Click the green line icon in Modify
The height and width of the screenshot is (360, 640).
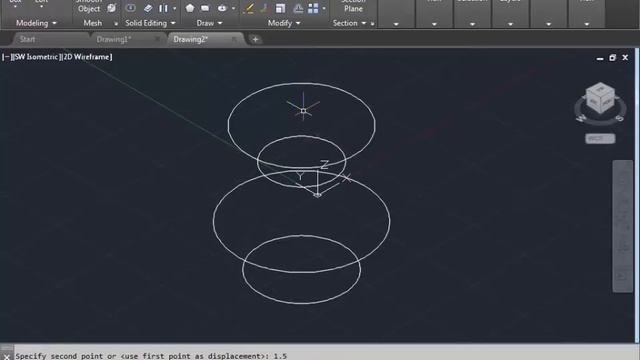pos(264,8)
